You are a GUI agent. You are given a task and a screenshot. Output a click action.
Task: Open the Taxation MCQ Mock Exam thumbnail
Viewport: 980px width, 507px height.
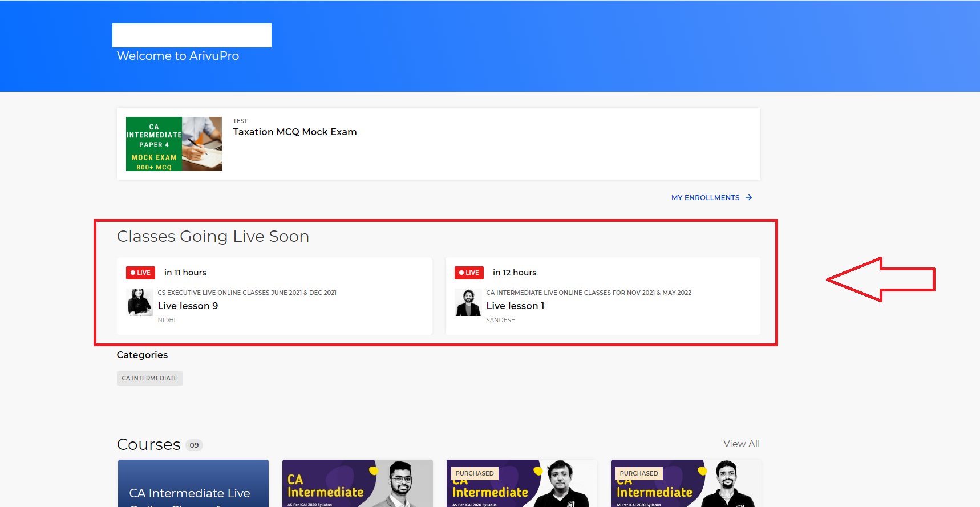point(173,144)
